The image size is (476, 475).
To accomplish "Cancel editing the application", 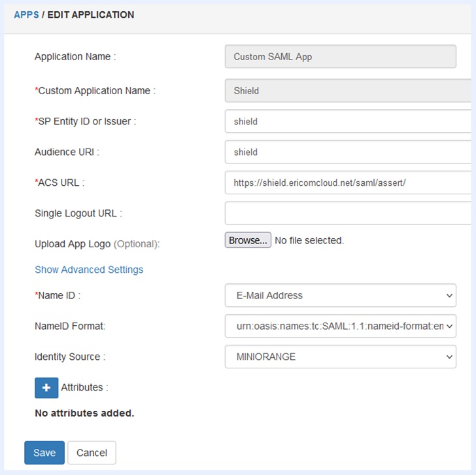I will 92,453.
